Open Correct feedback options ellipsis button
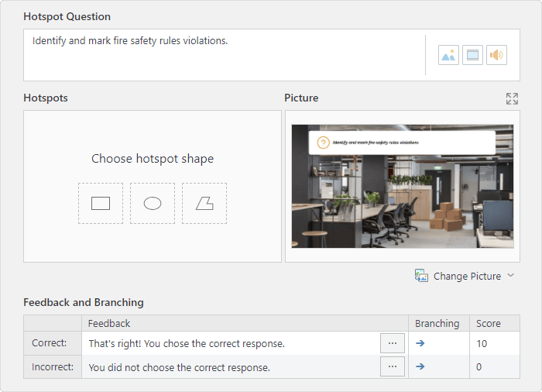This screenshot has height=392, width=542. point(393,343)
